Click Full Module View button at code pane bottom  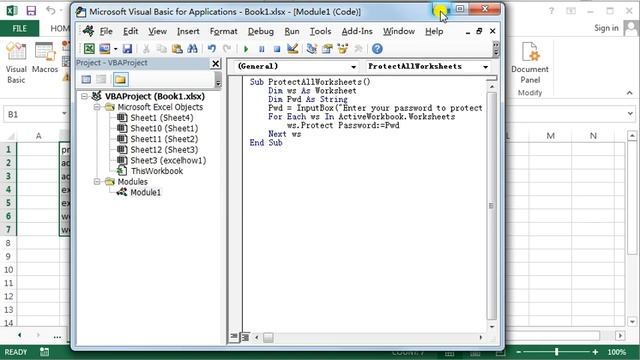(245, 337)
